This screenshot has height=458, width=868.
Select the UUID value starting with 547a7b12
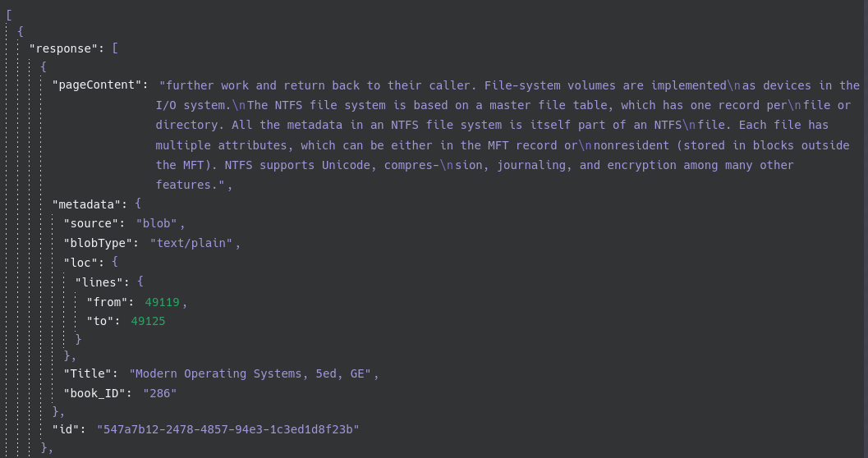[227, 429]
